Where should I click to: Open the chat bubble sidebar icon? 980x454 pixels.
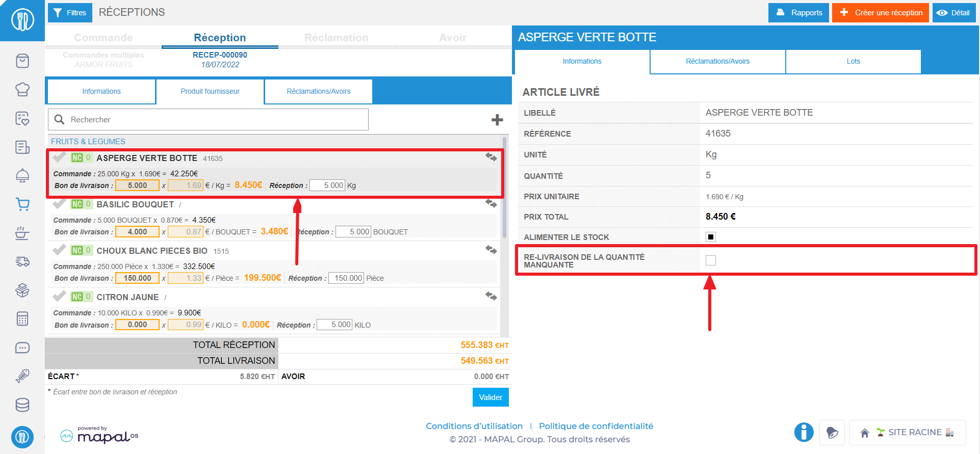pos(22,348)
